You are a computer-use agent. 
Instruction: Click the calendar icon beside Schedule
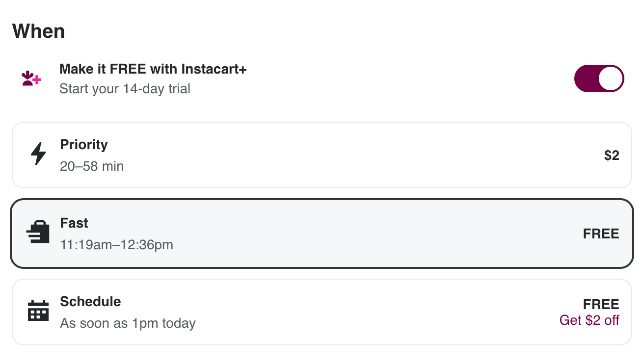38,311
